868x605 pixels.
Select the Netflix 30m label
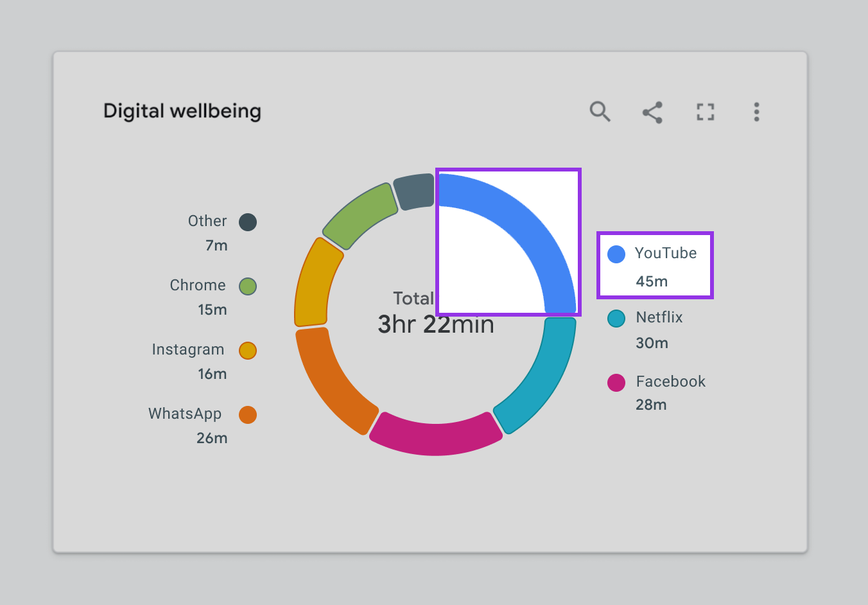click(652, 343)
